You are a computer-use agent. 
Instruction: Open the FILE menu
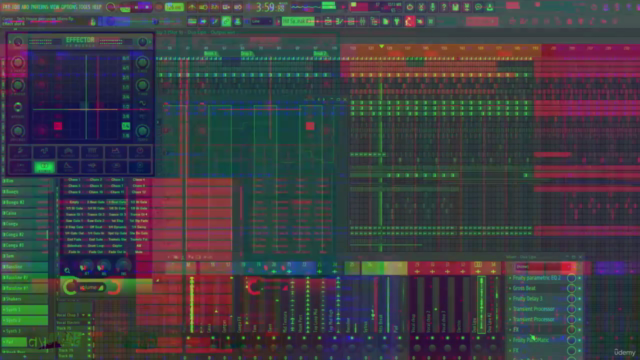(x=7, y=7)
